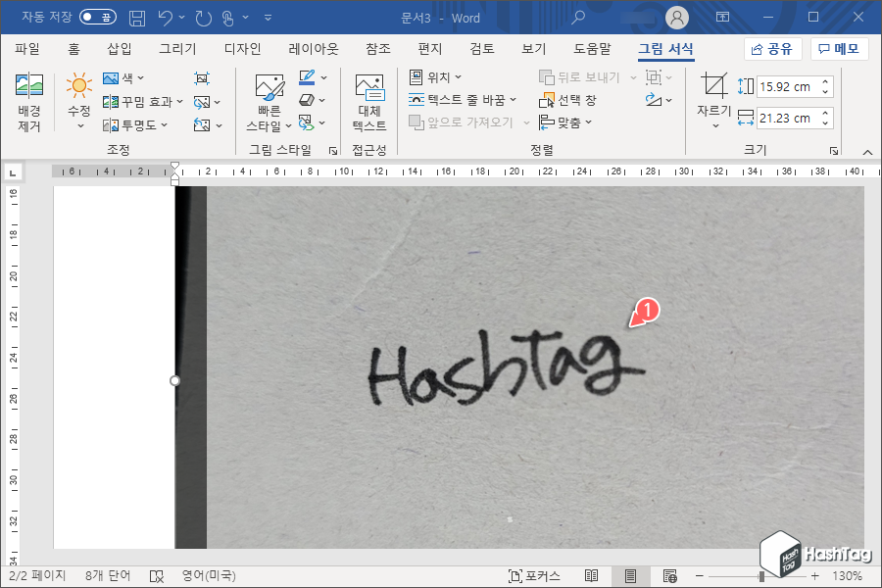Collapse the ribbon with the chevron
Viewport: 882px width, 588px height.
point(867,152)
